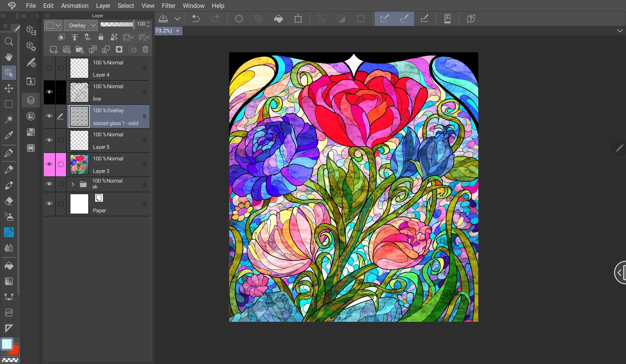Toggle visibility of Layer 3
This screenshot has height=364, width=626.
(49, 164)
